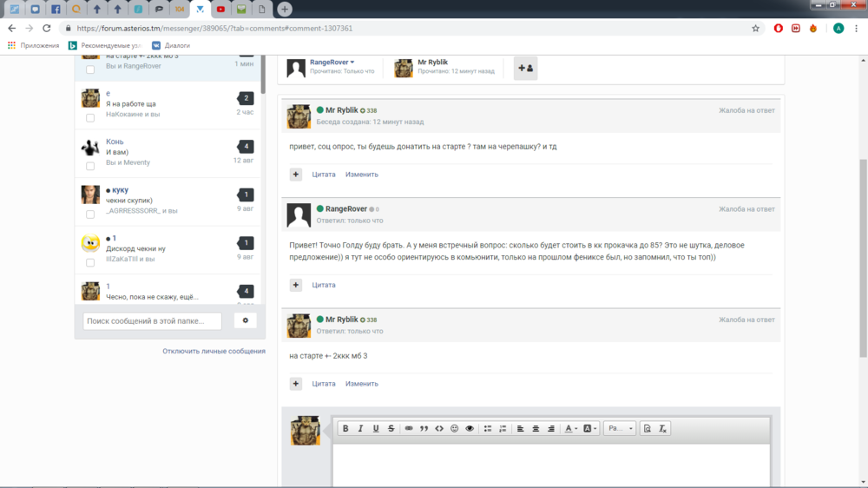Open message search options gear
The width and height of the screenshot is (868, 488).
[246, 320]
